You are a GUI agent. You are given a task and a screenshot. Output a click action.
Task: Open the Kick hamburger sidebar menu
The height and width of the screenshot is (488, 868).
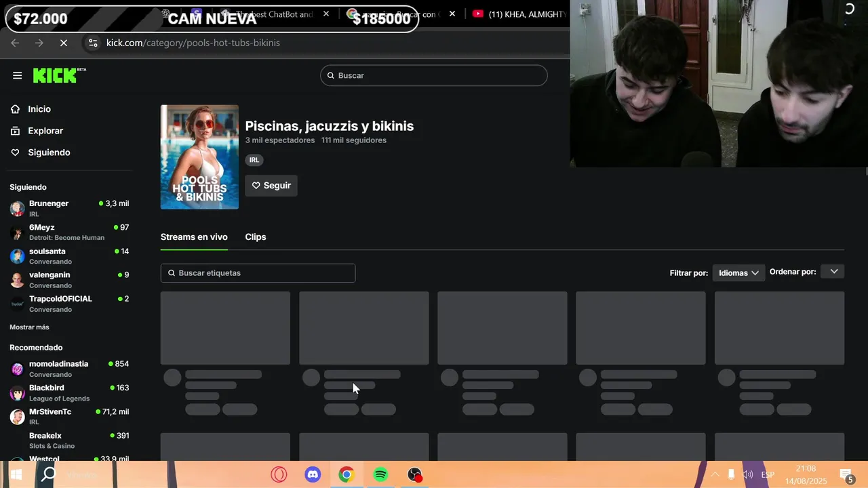17,75
